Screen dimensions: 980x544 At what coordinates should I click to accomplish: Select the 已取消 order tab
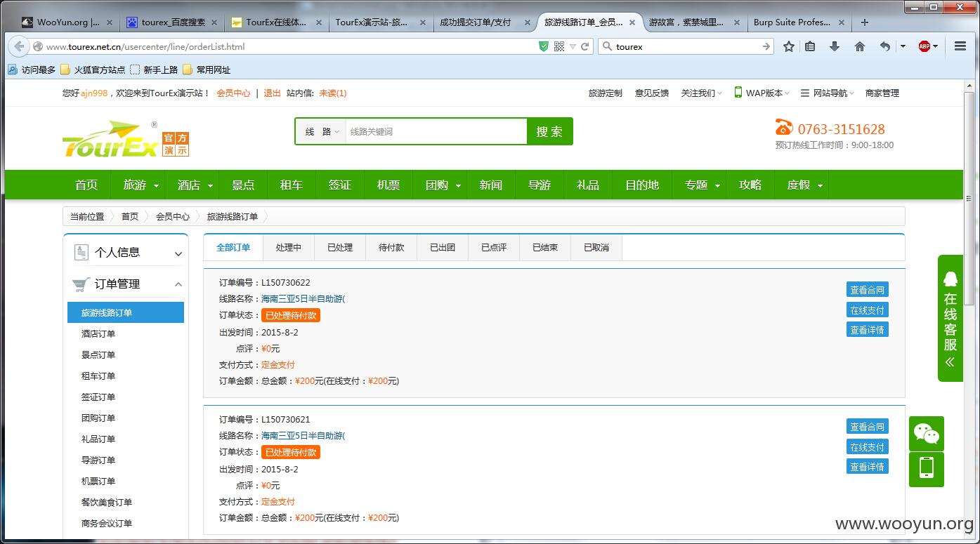(596, 248)
